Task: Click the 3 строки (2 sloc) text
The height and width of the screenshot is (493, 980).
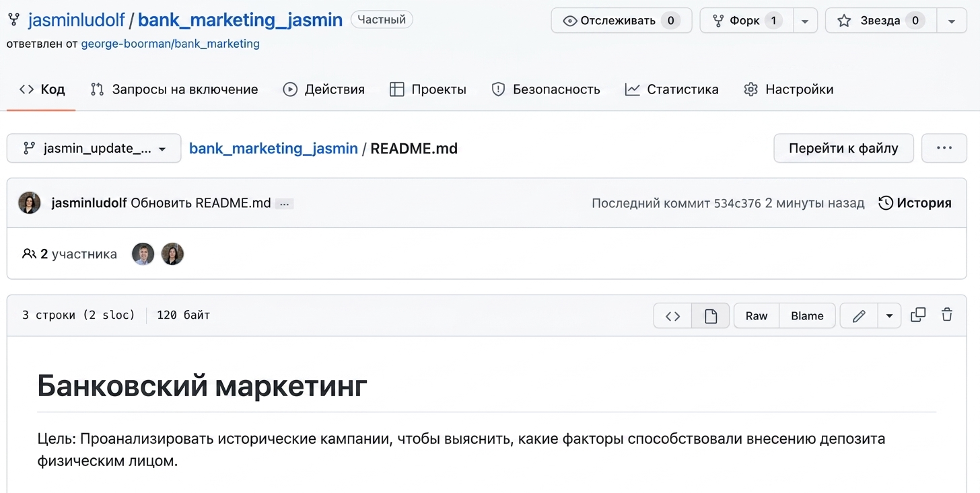Action: click(79, 315)
